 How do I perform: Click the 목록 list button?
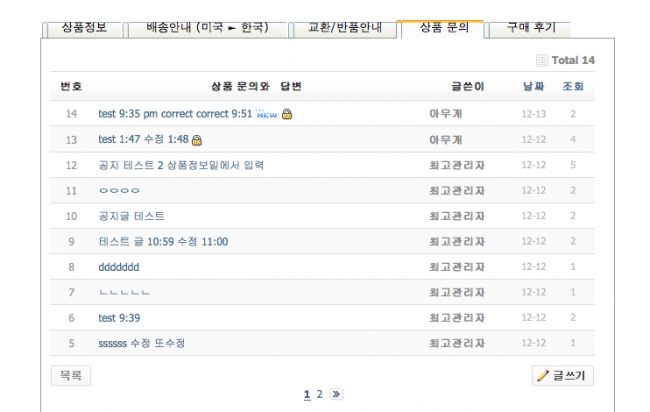coord(71,376)
